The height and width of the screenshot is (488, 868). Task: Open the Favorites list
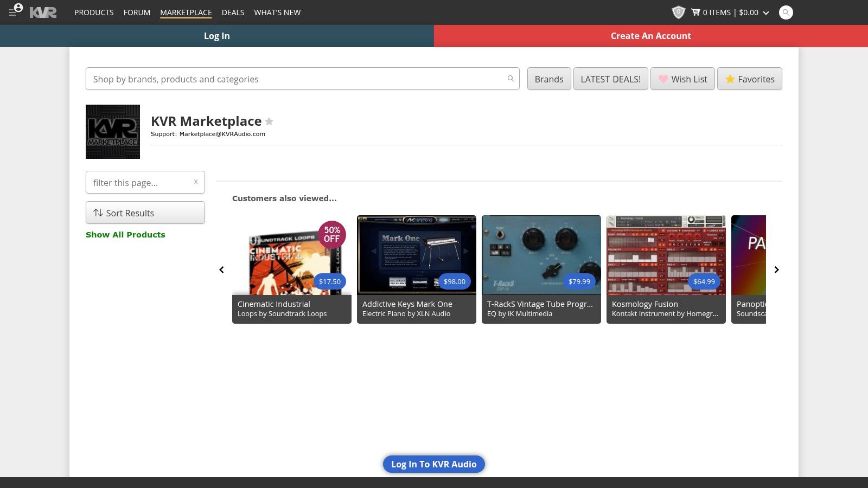pos(749,79)
